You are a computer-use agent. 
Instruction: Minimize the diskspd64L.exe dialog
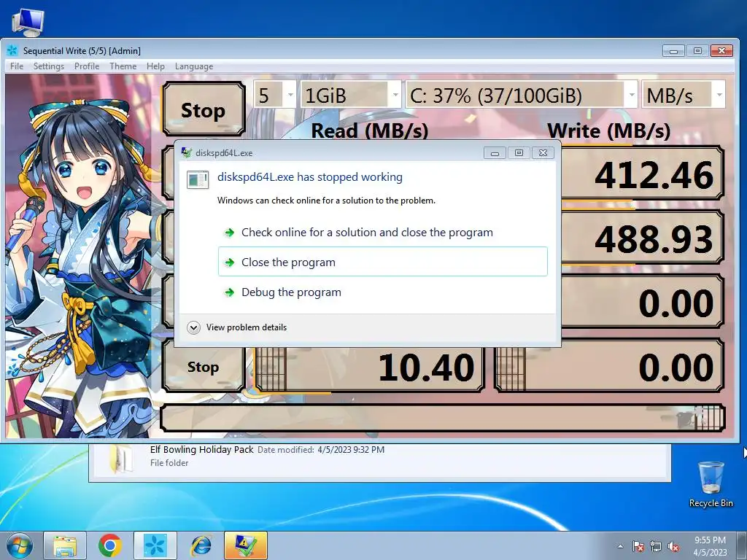point(495,153)
